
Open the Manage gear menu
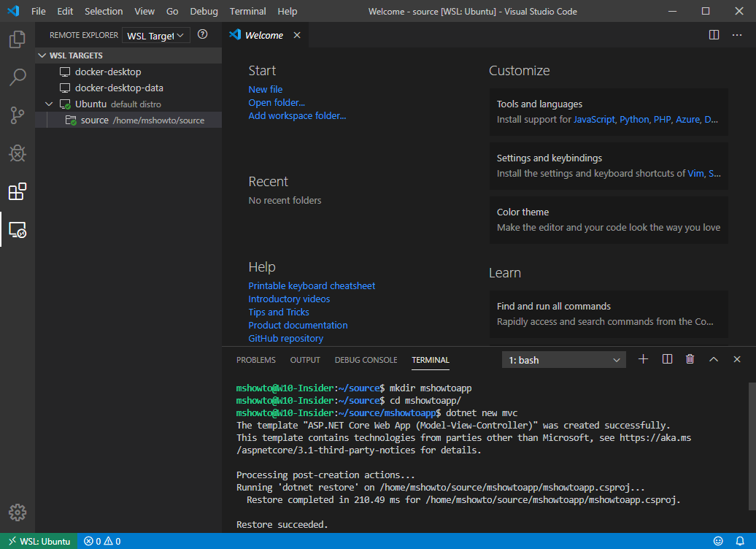click(x=18, y=512)
